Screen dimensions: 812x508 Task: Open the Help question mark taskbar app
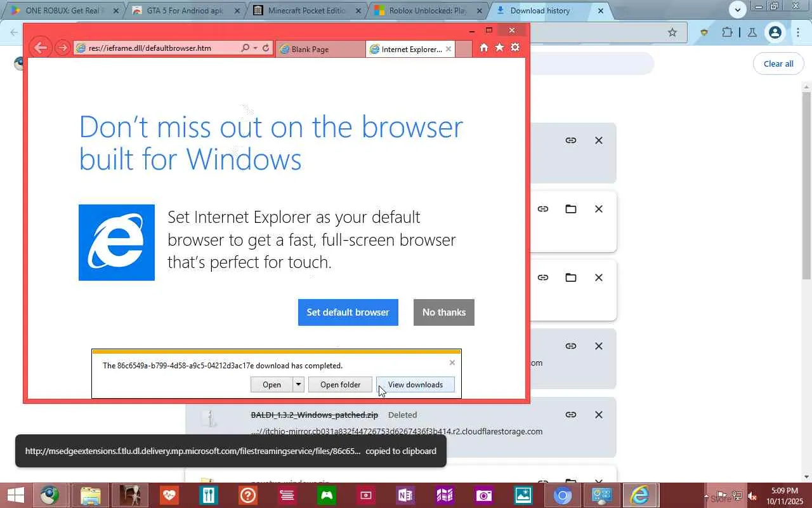pos(248,495)
